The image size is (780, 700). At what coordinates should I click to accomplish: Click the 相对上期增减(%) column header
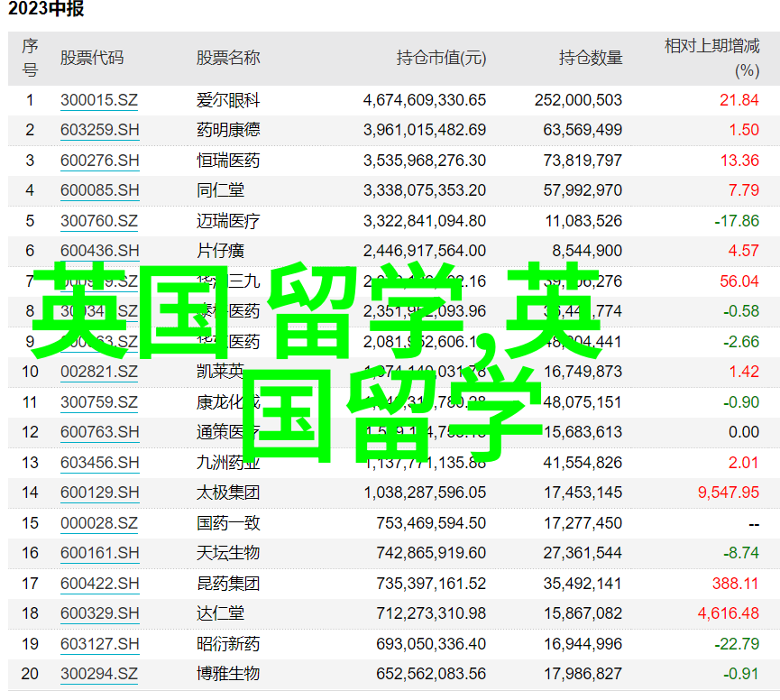pyautogui.click(x=711, y=59)
